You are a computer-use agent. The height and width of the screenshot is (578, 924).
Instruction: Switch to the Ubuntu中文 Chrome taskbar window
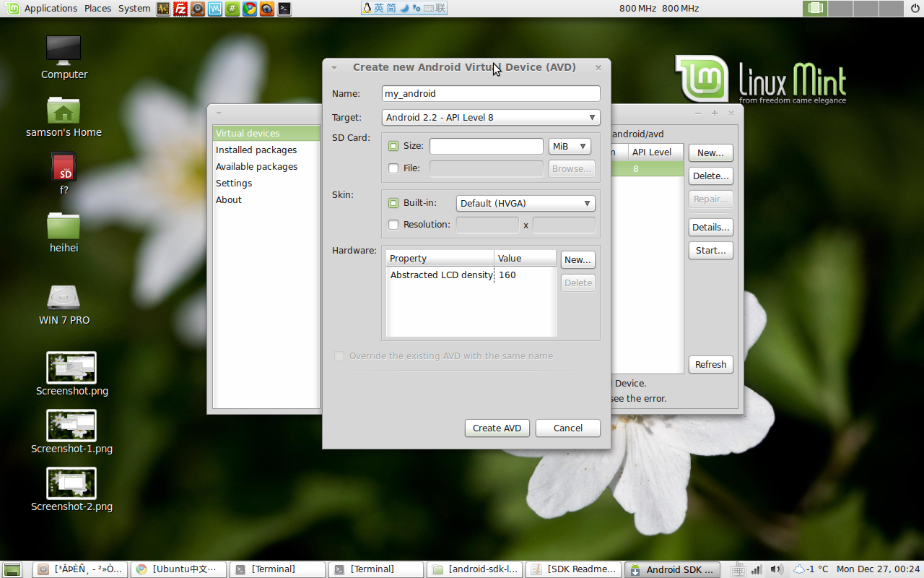(x=178, y=569)
